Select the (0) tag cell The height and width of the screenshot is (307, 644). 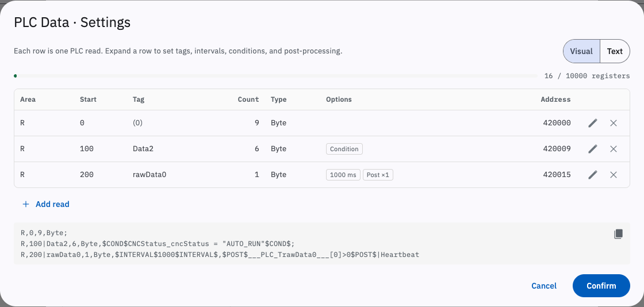(137, 123)
